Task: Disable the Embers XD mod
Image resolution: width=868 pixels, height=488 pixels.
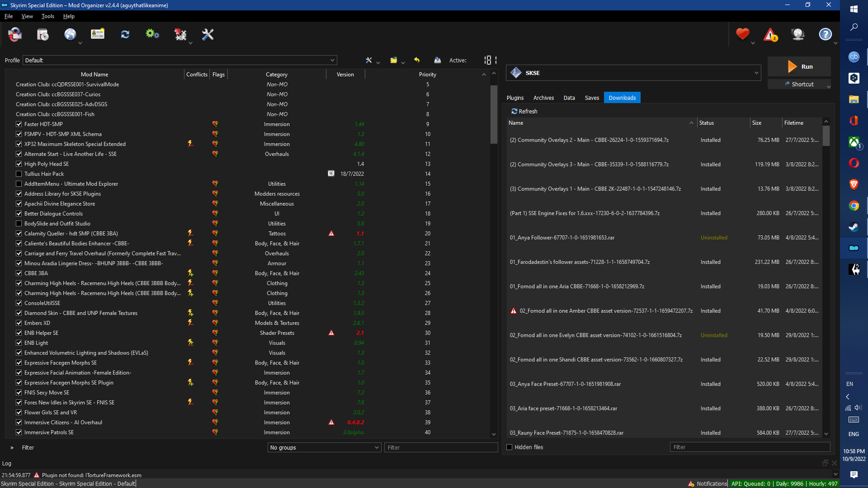Action: click(x=19, y=323)
